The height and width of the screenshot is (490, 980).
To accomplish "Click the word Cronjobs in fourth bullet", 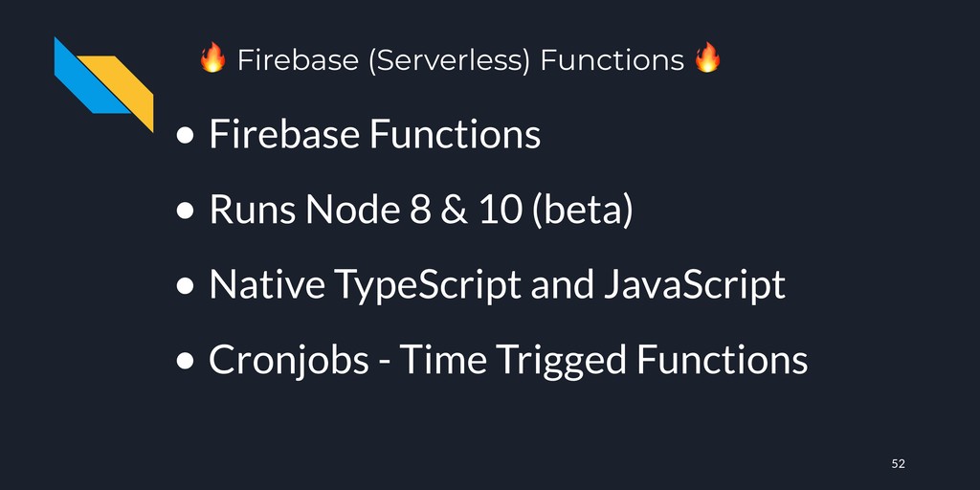I will coord(289,361).
